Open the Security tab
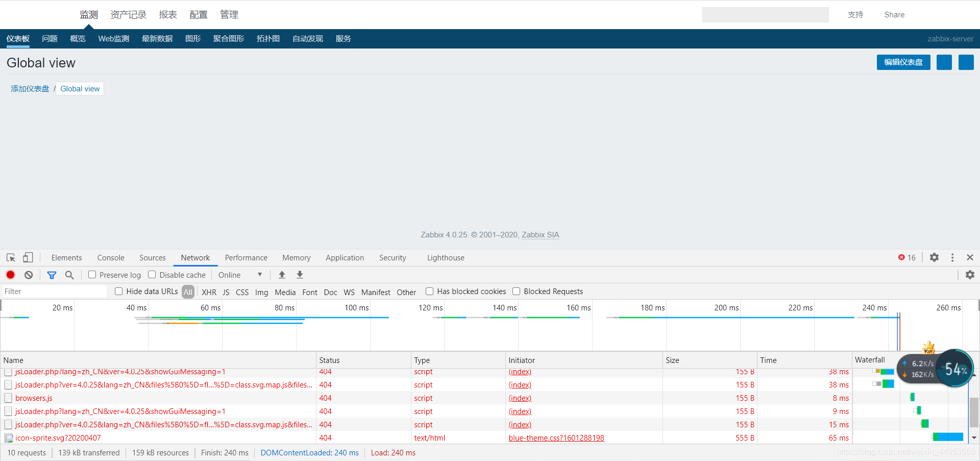This screenshot has height=461, width=980. 393,258
